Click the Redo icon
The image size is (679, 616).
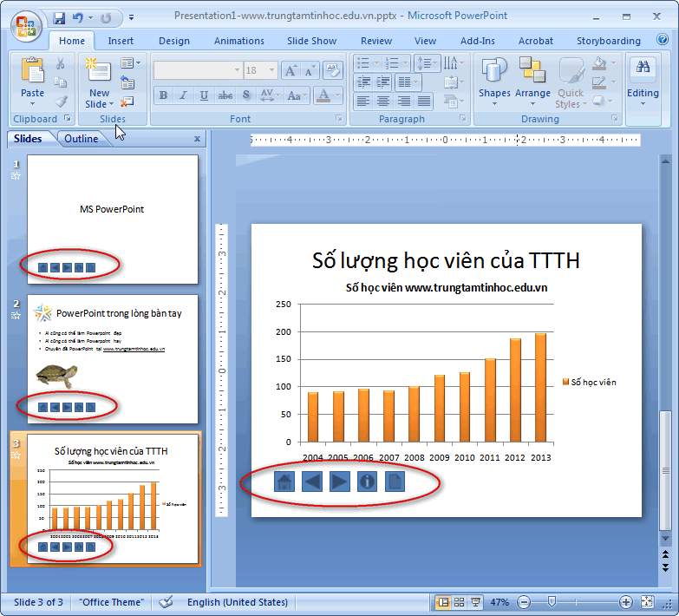(x=106, y=17)
